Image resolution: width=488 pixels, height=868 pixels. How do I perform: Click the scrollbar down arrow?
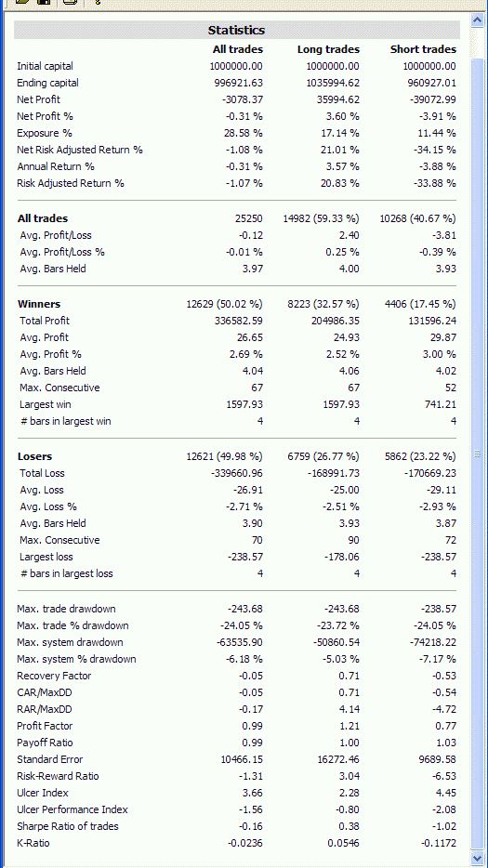478,858
